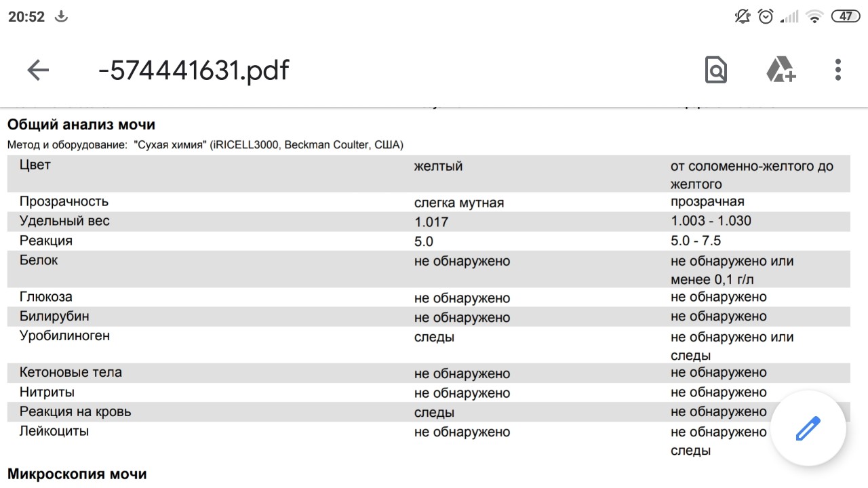Select the Белок result не обнаружено
The image size is (868, 488).
click(x=462, y=262)
